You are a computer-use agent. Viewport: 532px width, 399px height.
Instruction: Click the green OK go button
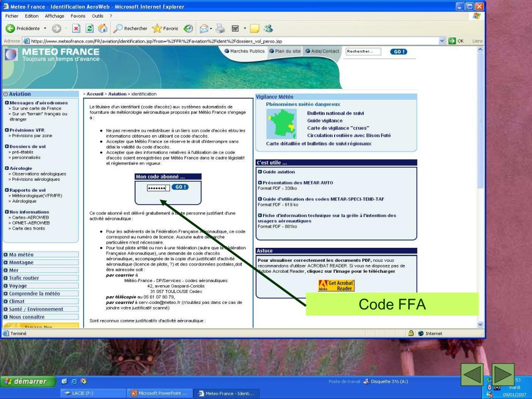(x=456, y=41)
